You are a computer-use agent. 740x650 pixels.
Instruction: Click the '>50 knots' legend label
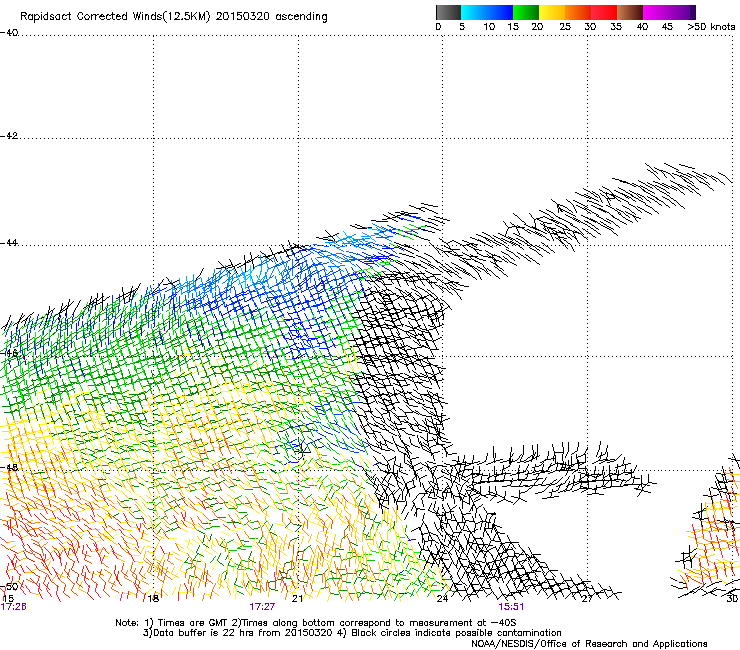711,27
